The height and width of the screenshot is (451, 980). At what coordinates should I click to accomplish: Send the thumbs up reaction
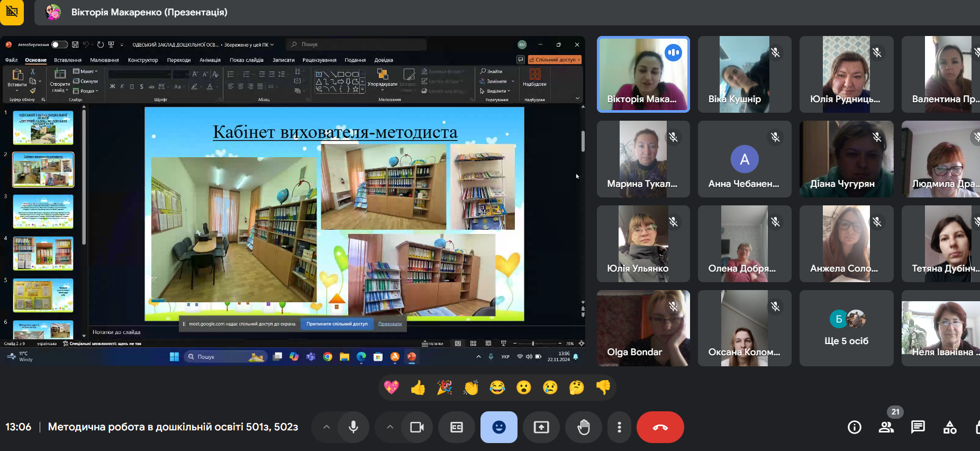pyautogui.click(x=418, y=387)
